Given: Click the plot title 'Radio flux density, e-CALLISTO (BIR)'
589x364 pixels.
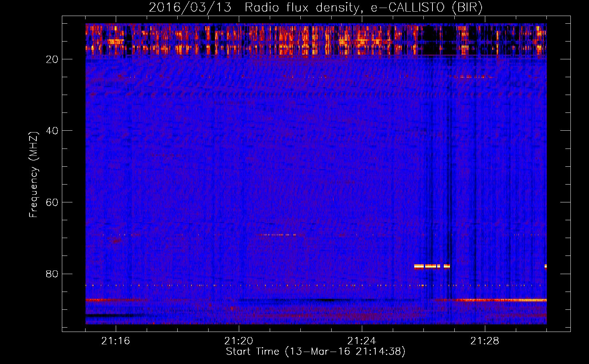Looking at the screenshot, I should pyautogui.click(x=363, y=8).
